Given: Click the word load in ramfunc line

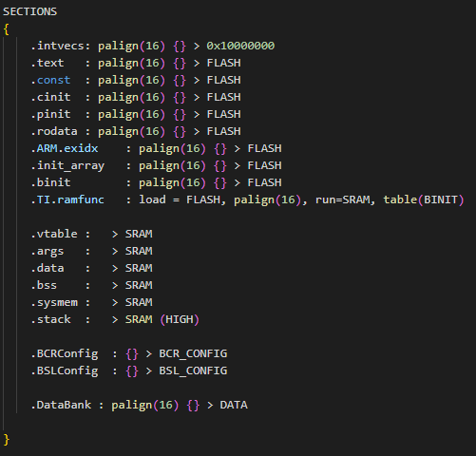Looking at the screenshot, I should click(152, 199).
